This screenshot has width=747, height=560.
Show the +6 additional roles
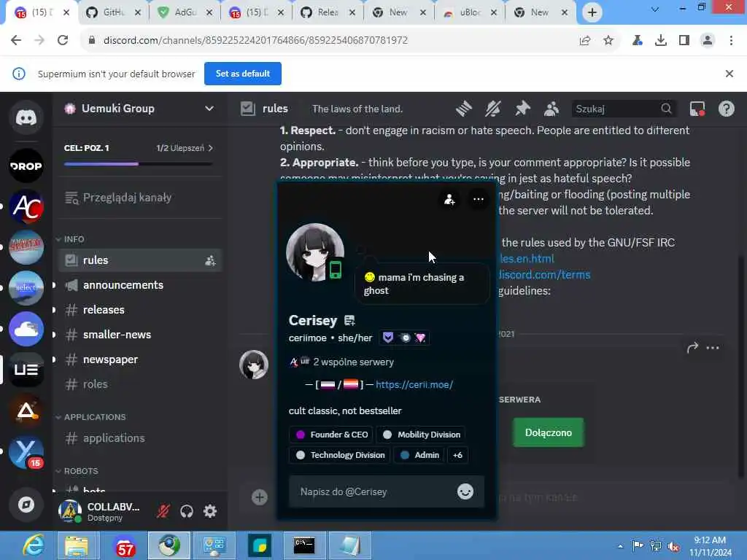click(457, 455)
